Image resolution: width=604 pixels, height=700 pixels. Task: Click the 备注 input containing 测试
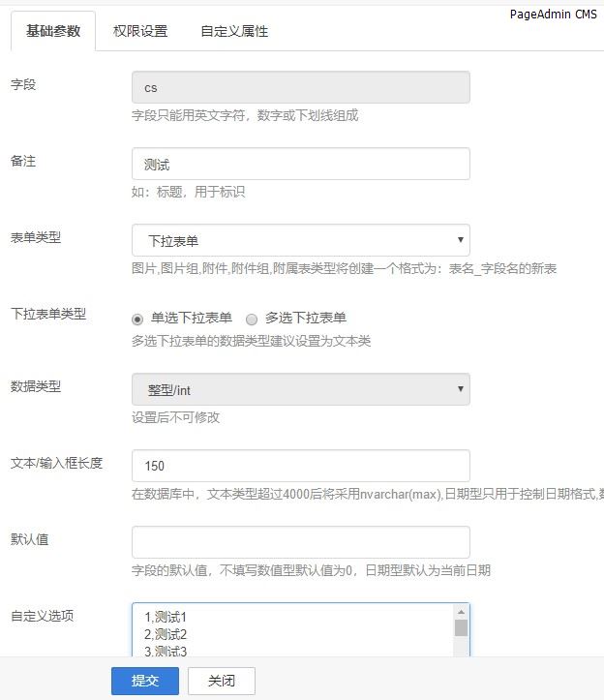pyautogui.click(x=300, y=164)
